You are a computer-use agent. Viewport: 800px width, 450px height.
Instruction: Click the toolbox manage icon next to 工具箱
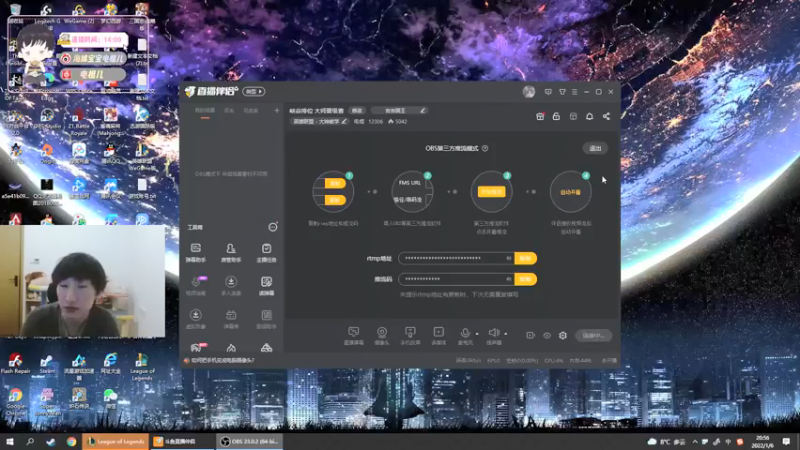pyautogui.click(x=273, y=227)
